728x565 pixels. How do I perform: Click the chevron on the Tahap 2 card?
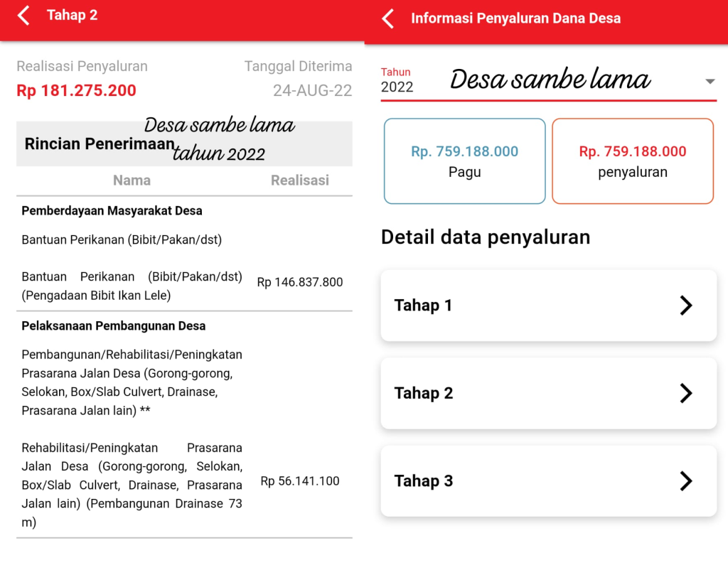pos(685,393)
